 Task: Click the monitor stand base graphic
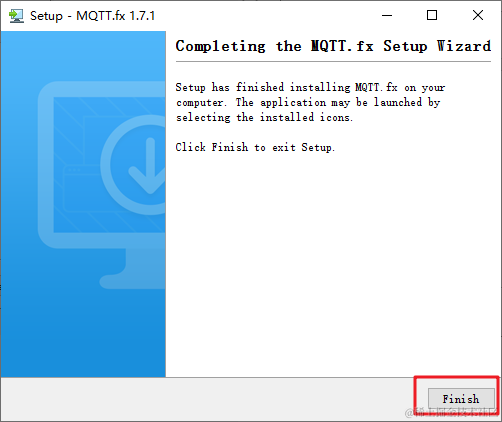pos(133,278)
